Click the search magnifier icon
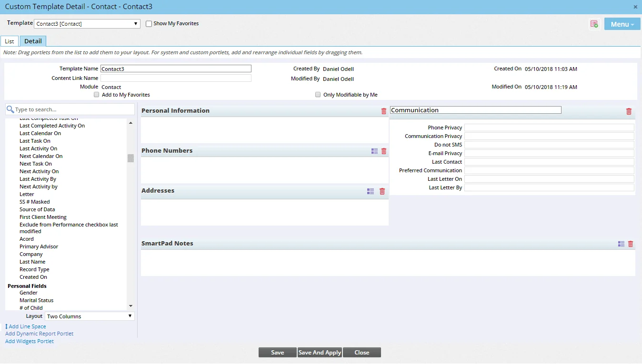This screenshot has height=364, width=642. (x=10, y=109)
